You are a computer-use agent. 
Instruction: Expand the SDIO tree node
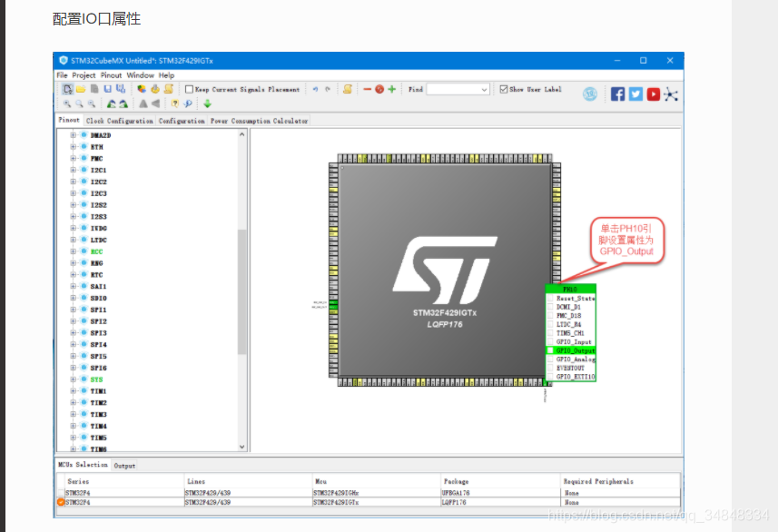point(74,299)
